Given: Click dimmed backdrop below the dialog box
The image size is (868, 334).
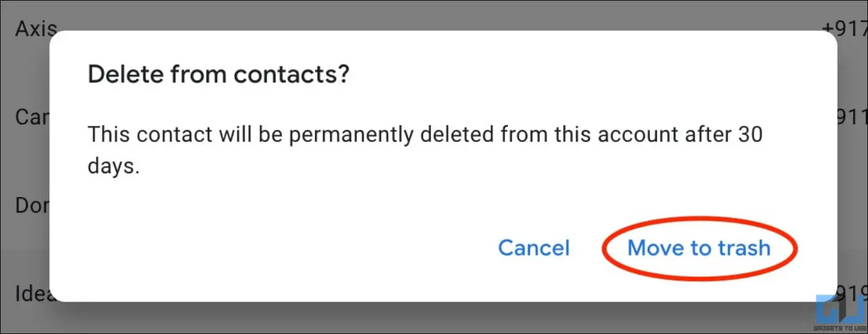Looking at the screenshot, I should coord(436,318).
